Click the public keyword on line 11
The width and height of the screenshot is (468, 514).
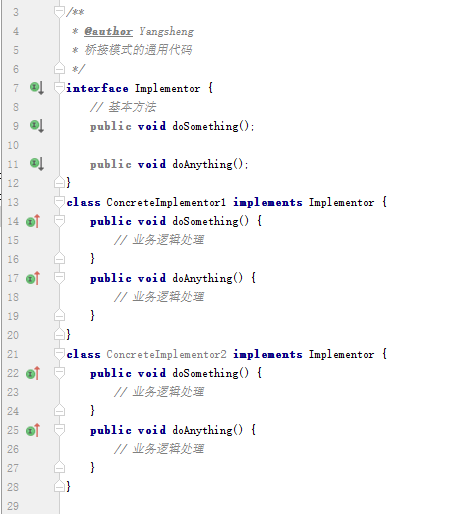coord(111,164)
